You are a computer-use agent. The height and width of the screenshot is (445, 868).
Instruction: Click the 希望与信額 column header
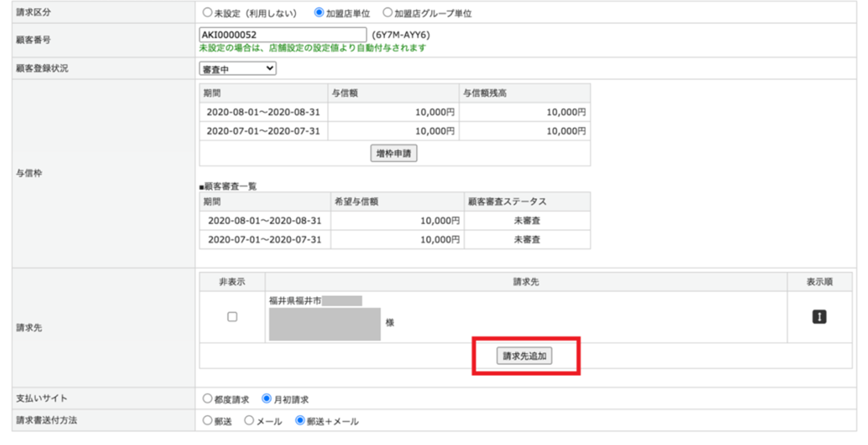pos(356,202)
